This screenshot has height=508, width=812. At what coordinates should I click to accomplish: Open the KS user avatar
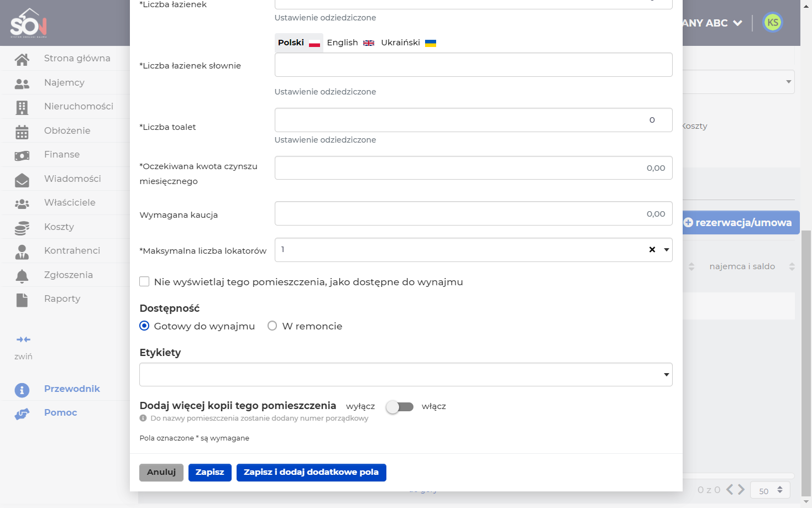point(773,23)
